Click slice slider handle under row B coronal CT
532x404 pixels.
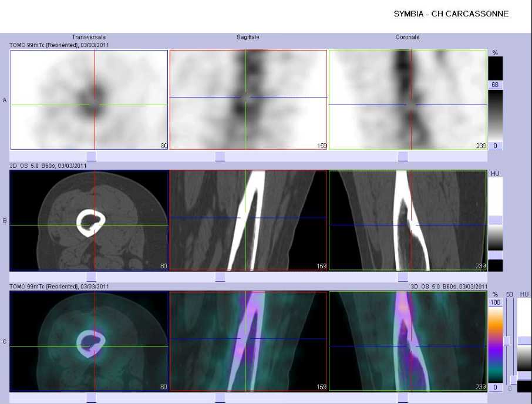coord(403,277)
